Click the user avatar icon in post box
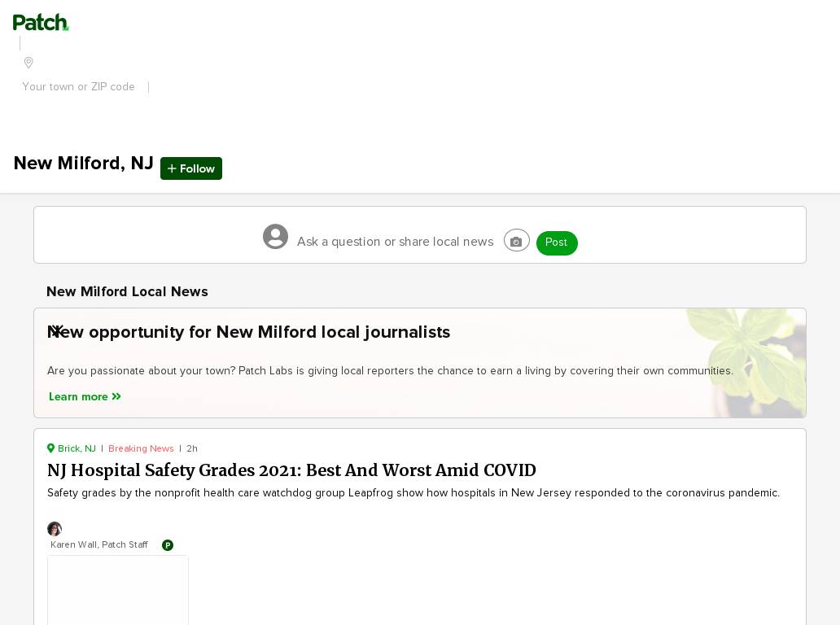Image resolution: width=840 pixels, height=625 pixels. point(275,237)
